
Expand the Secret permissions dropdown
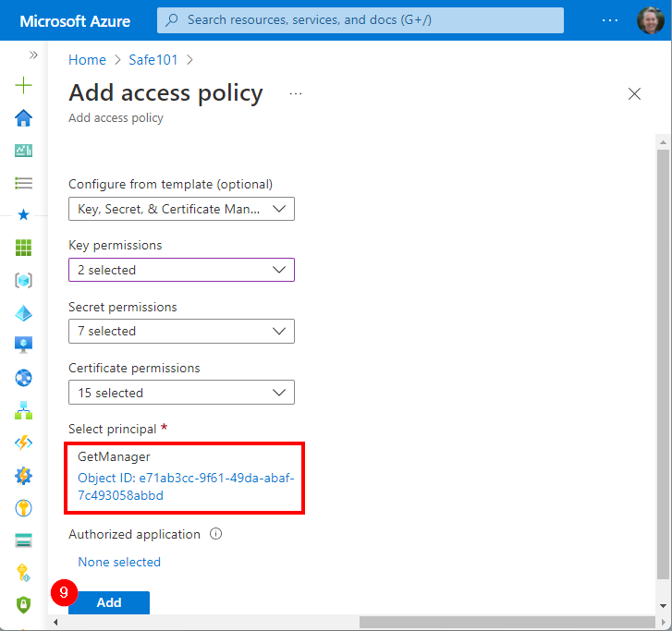[x=181, y=331]
